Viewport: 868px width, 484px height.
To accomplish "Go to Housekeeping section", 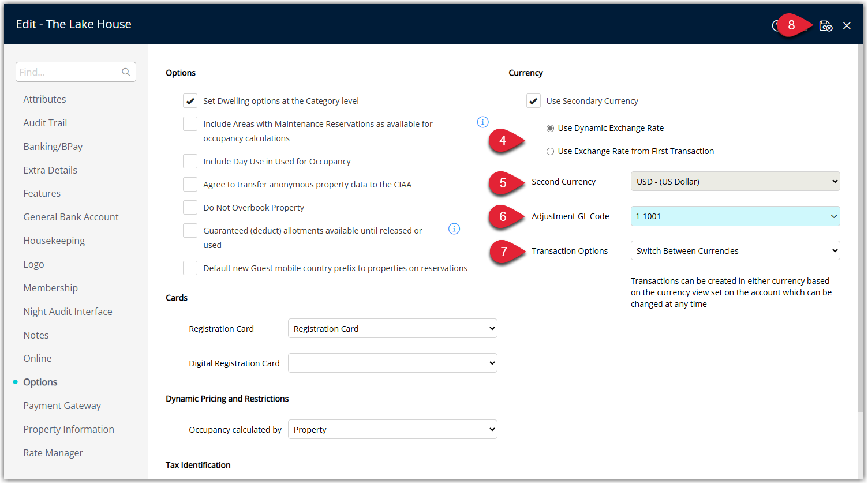I will click(54, 241).
